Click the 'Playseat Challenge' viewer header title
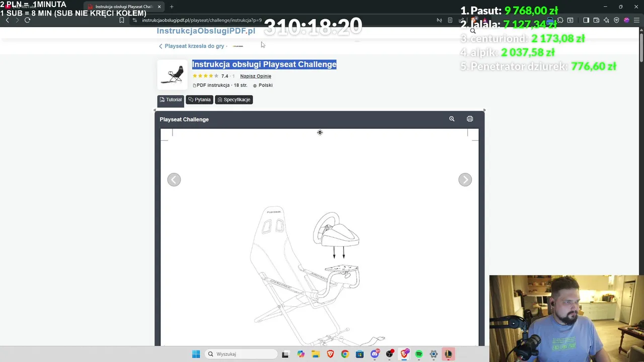The width and height of the screenshot is (644, 362). coord(184,119)
